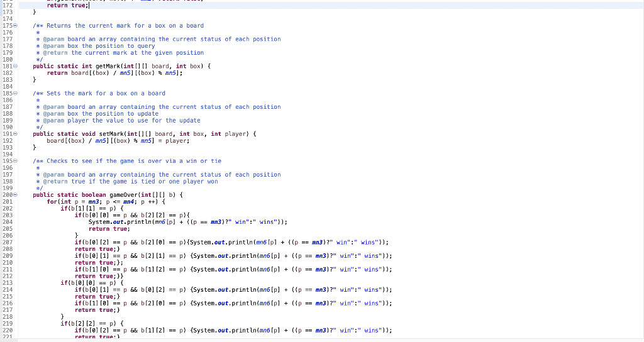Click the getMark method name in its declaration
This screenshot has height=342, width=644.
[108, 66]
